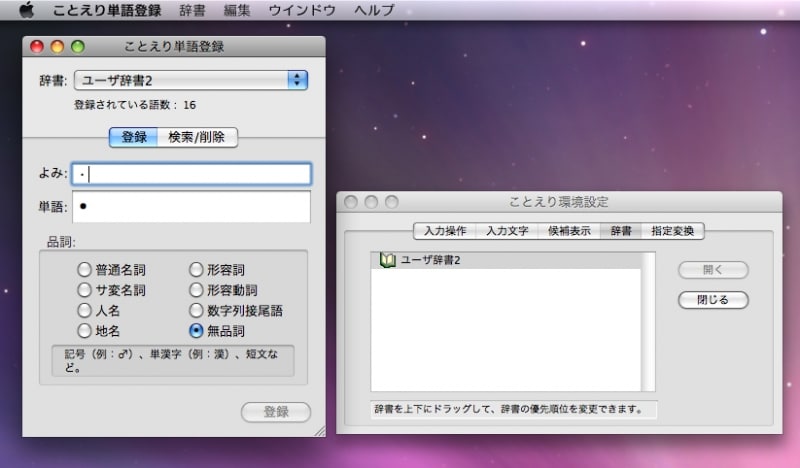
Task: Click the 登録されている語数： 16 text
Action: (x=135, y=105)
